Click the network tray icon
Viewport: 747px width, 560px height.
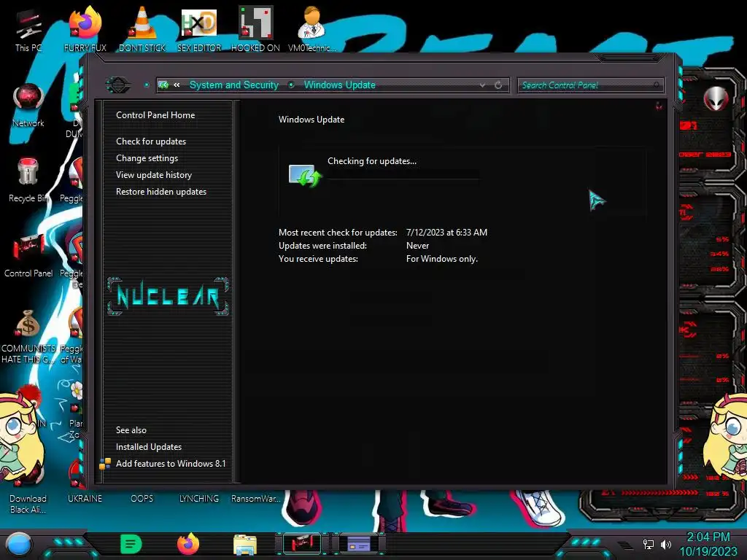pos(648,544)
